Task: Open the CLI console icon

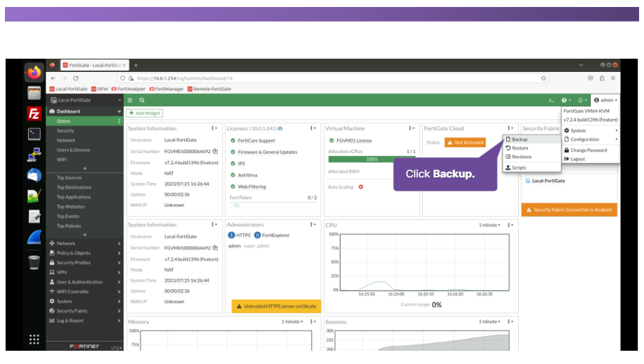Action: 551,100
